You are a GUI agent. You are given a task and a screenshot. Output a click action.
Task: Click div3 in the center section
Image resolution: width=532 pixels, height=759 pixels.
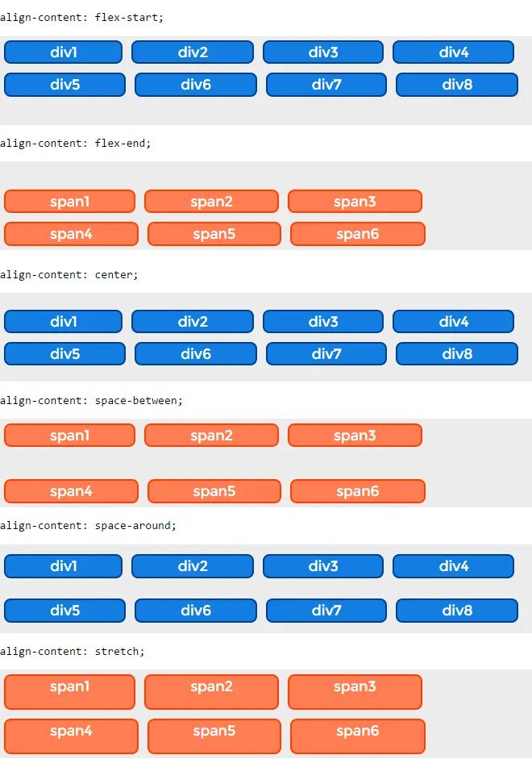tap(322, 322)
